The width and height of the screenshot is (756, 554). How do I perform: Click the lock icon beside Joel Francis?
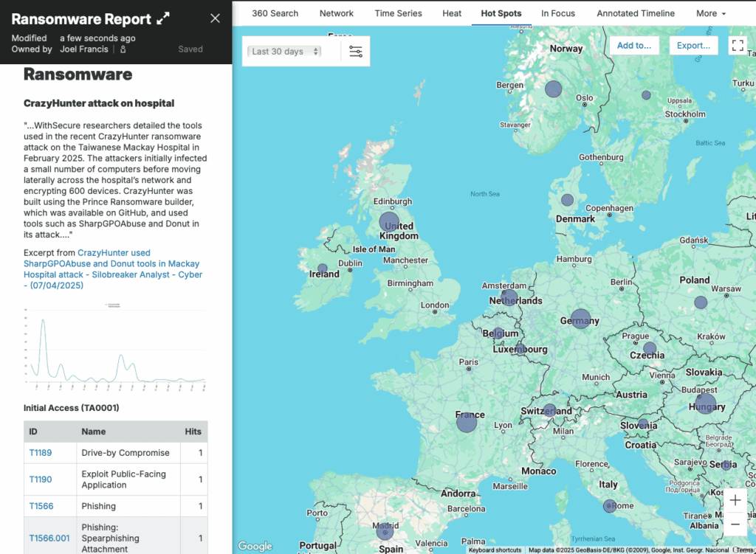(x=123, y=49)
